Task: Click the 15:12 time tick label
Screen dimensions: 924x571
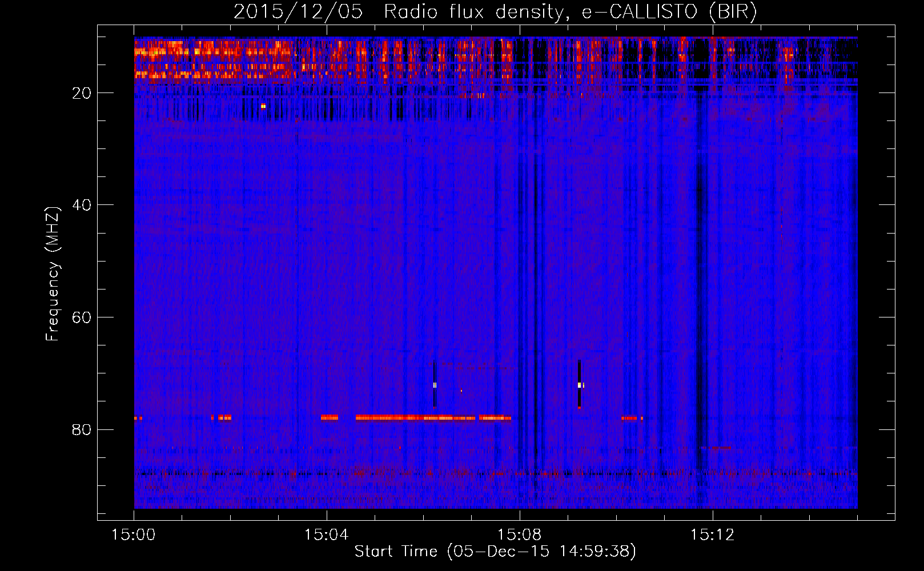Action: pyautogui.click(x=712, y=535)
